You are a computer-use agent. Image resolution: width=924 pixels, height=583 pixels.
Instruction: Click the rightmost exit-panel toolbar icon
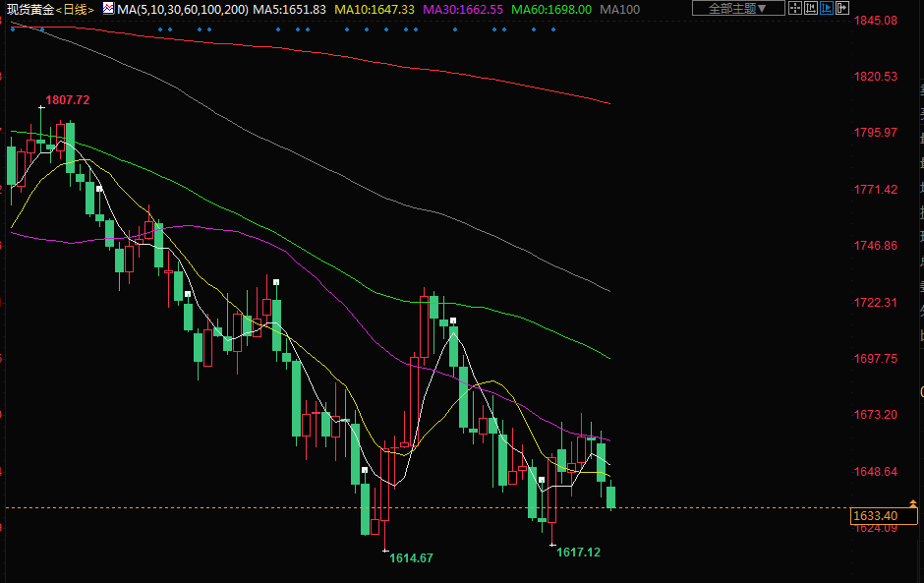(843, 9)
